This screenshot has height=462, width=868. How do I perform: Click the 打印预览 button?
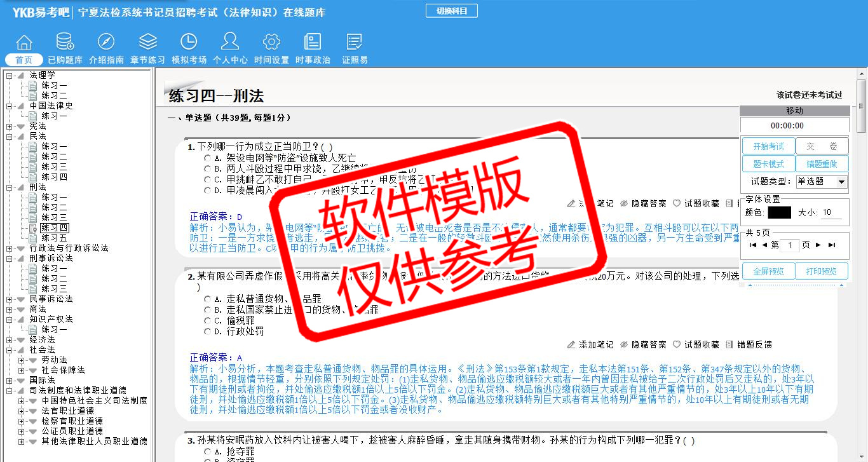(822, 271)
